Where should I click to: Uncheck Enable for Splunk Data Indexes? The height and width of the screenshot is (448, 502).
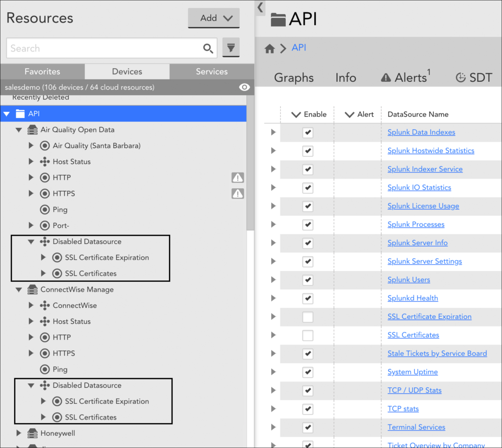coord(308,132)
